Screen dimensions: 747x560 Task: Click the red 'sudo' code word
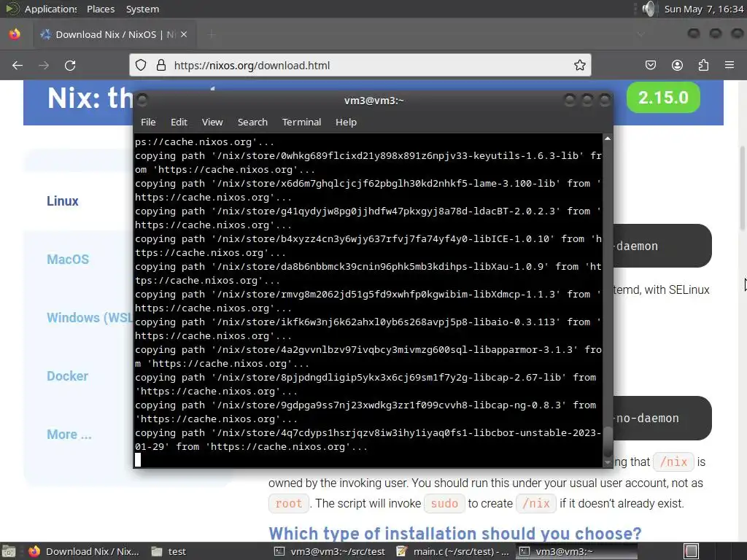coord(444,503)
